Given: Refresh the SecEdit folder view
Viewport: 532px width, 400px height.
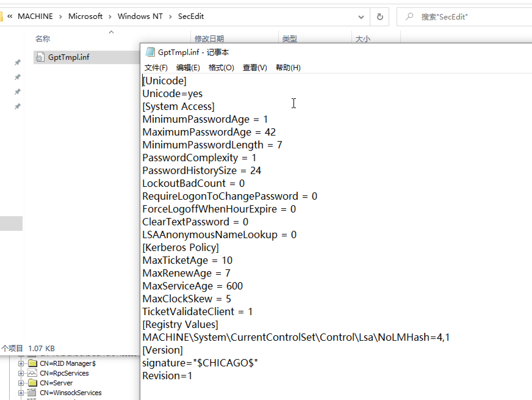Looking at the screenshot, I should pos(380,17).
